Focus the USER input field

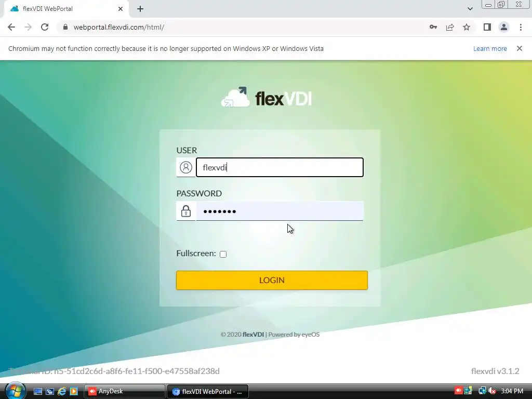[x=280, y=167]
